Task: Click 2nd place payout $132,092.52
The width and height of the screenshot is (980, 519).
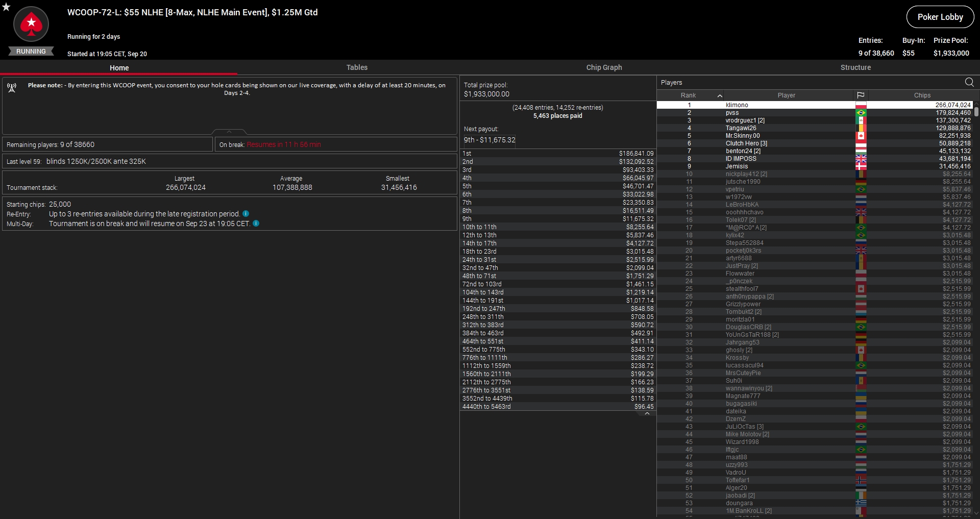Action: (x=636, y=162)
